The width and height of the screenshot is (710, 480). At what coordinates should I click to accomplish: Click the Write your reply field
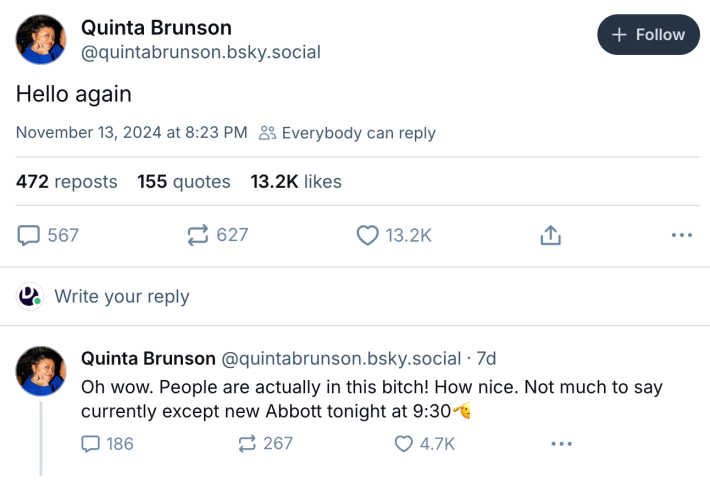tap(122, 296)
